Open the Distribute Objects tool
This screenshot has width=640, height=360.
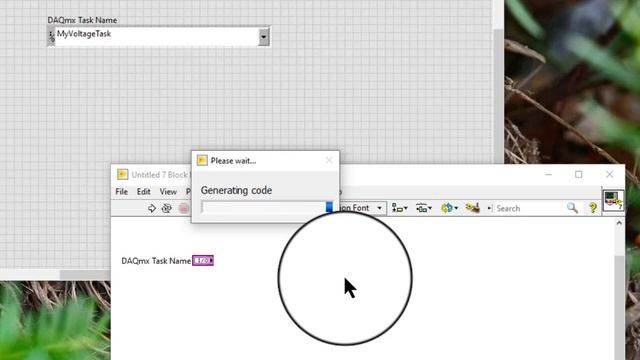(x=424, y=208)
